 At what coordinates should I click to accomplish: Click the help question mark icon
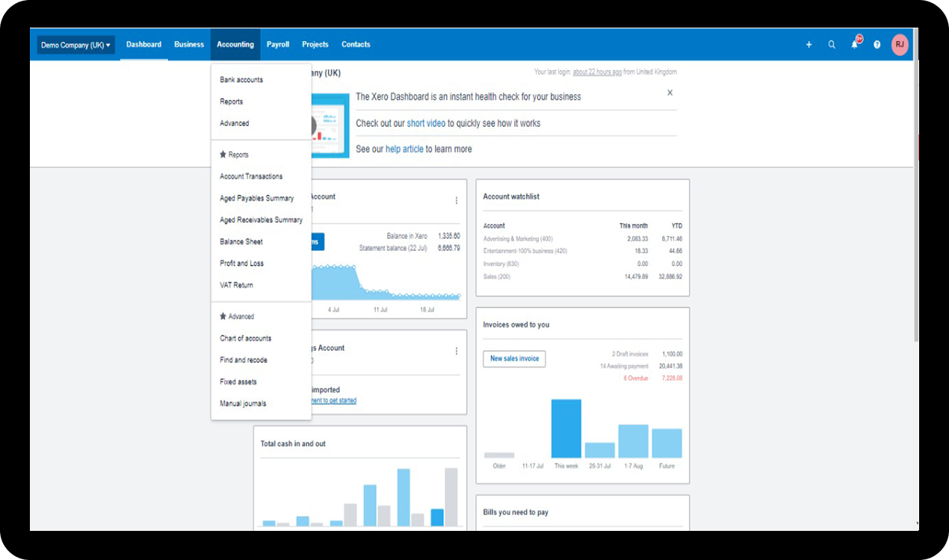[877, 45]
